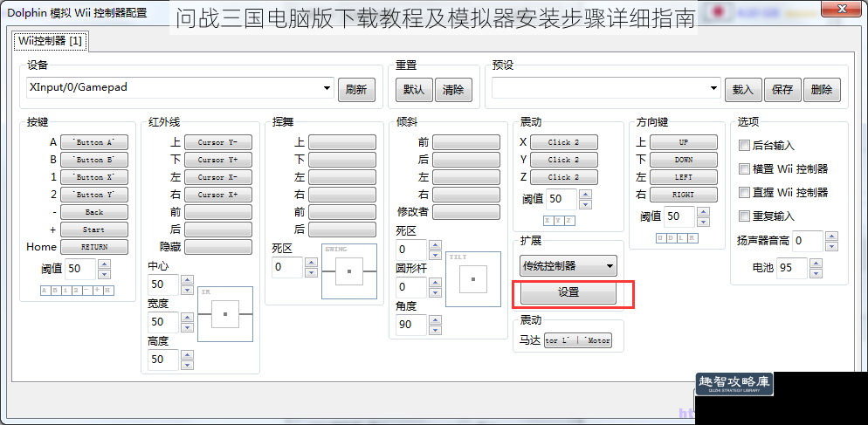Increase 圆形杆 value with up arrow

coord(436,282)
